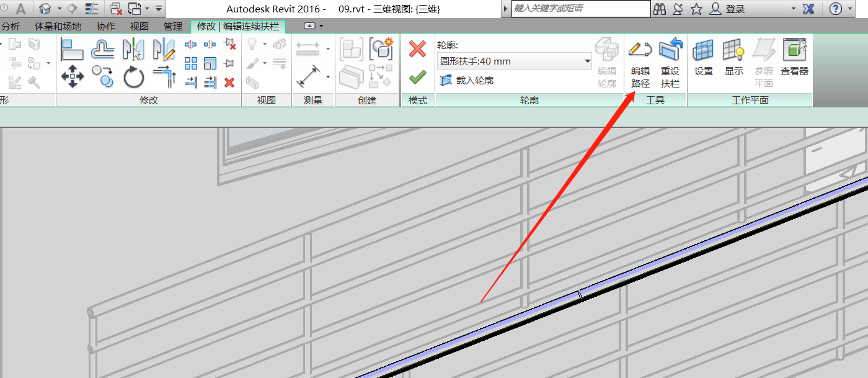Cancel edit mode with red X

(x=417, y=49)
